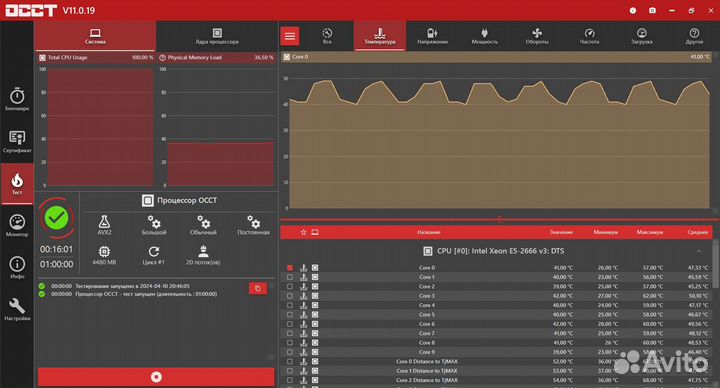The image size is (720, 388).
Task: Sort by the Минимум column header
Action: point(605,232)
